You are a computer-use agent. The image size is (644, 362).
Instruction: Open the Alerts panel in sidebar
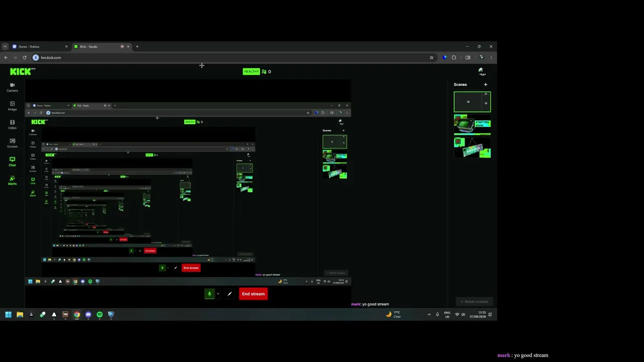tap(12, 180)
